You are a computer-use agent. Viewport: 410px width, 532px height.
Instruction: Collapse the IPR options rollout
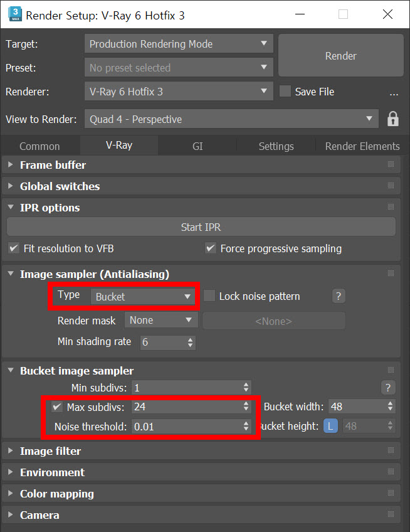[11, 207]
